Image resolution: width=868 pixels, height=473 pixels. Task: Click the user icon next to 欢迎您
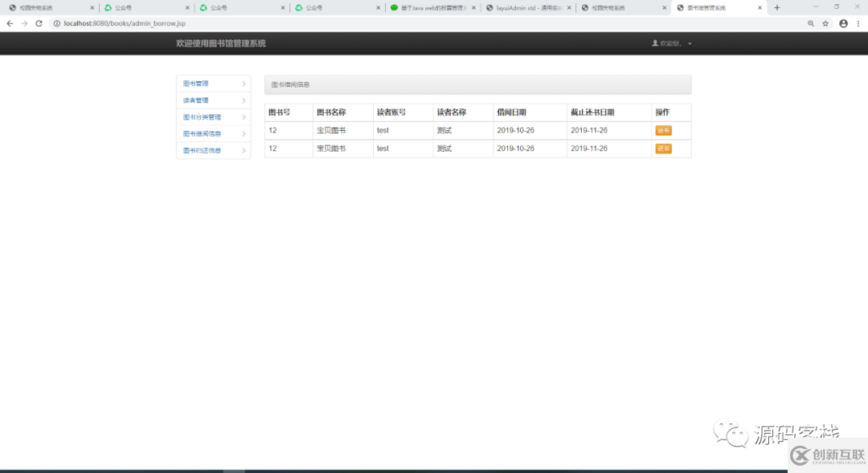click(655, 43)
